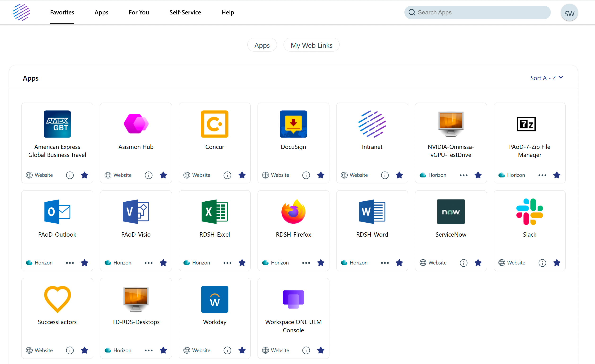The image size is (595, 364).
Task: Click the info icon on Workday card
Action: pos(227,350)
